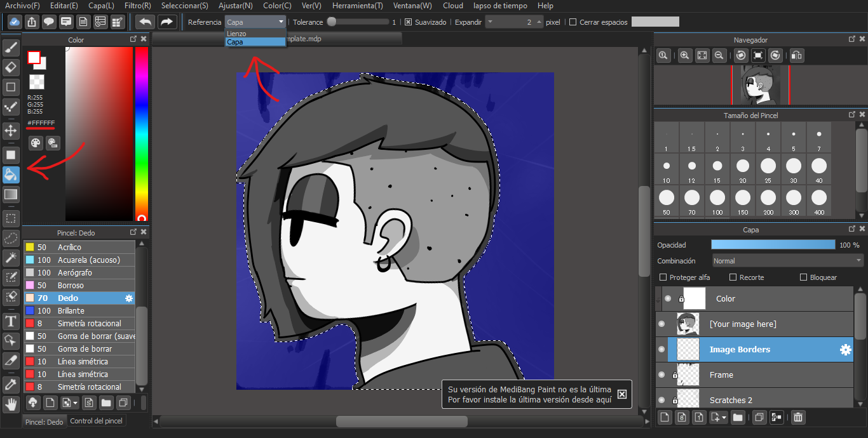Image resolution: width=868 pixels, height=438 pixels.
Task: Select the Text tool
Action: (x=11, y=321)
